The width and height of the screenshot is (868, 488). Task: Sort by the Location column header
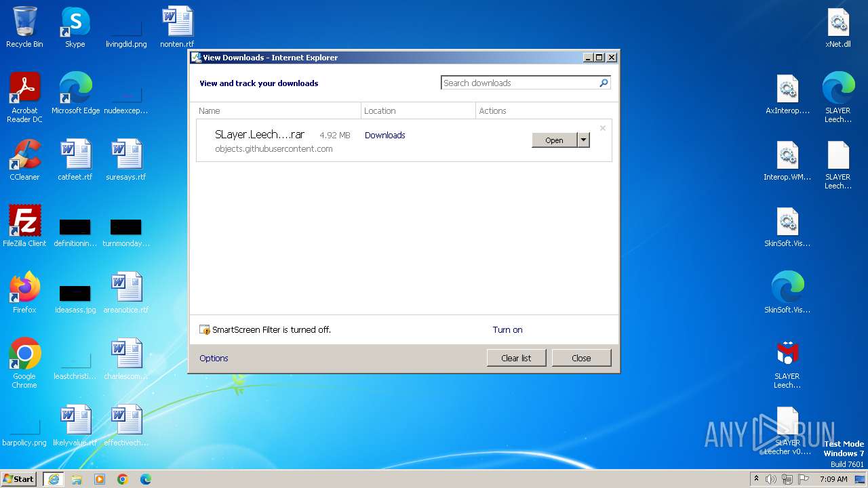pyautogui.click(x=418, y=110)
